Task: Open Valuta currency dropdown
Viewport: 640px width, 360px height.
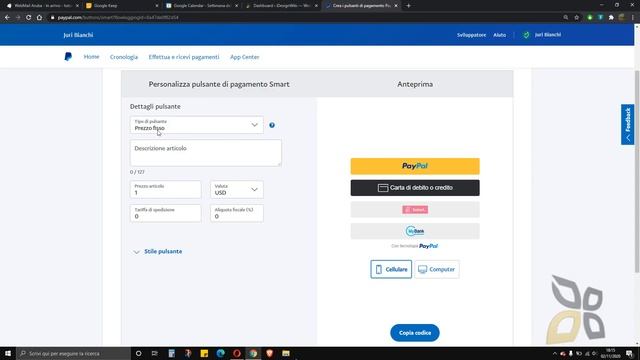Action: click(237, 190)
